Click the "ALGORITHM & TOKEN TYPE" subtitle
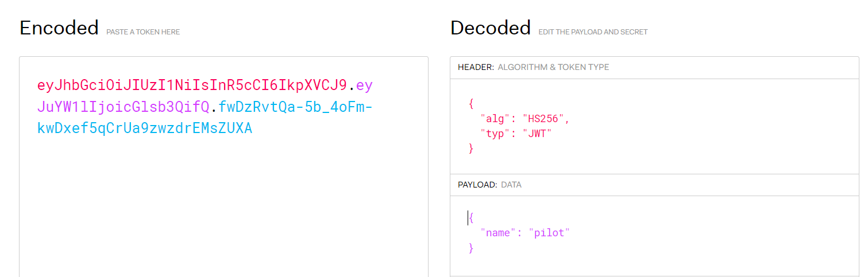Screen dimensions: 868x277 point(553,67)
